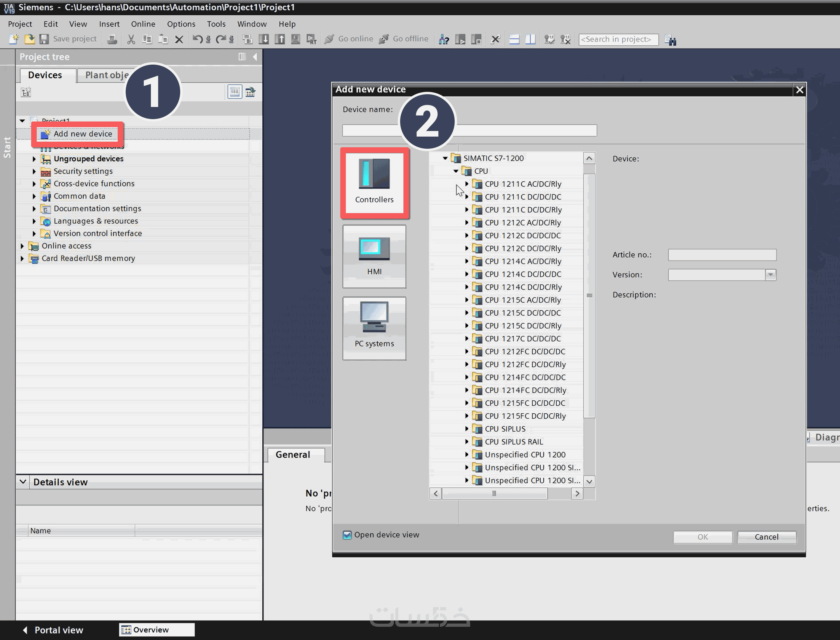The width and height of the screenshot is (840, 640).
Task: Collapse the project tree panel arrow
Action: 255,57
